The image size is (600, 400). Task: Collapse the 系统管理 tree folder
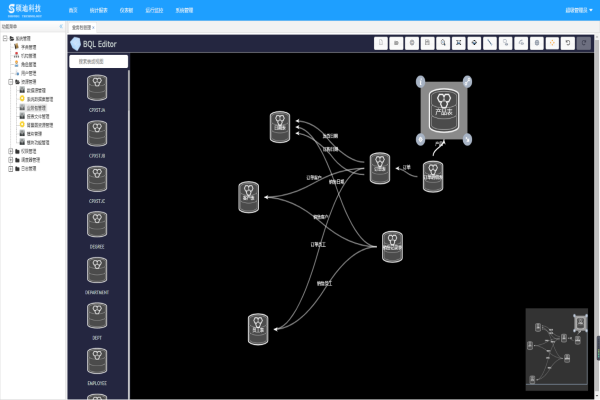click(x=5, y=38)
